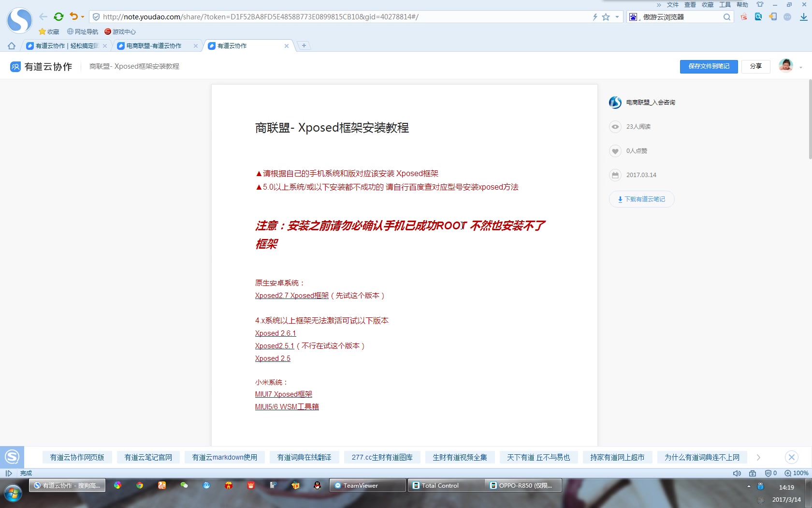Click the lightning speed-mode icon
The width and height of the screenshot is (812, 508).
tap(595, 17)
